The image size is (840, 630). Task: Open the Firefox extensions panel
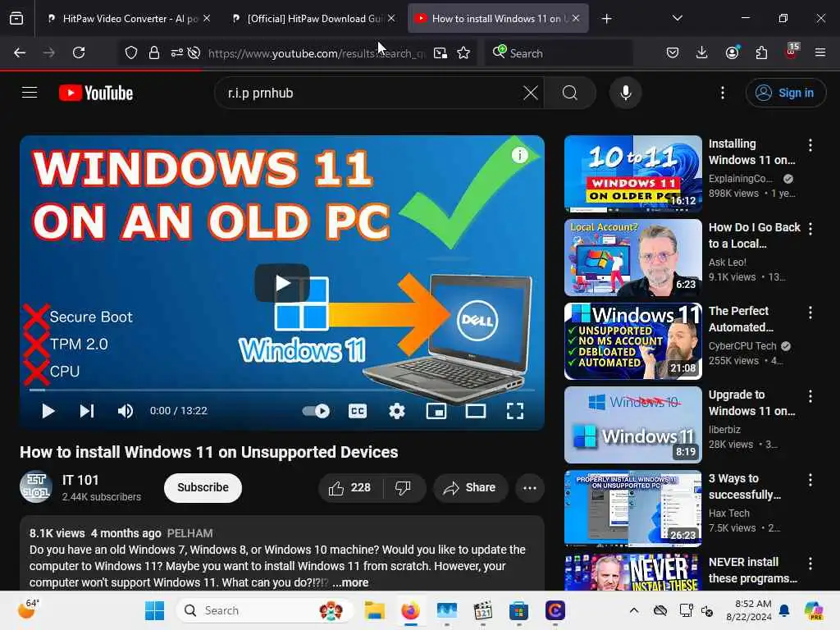pos(761,52)
